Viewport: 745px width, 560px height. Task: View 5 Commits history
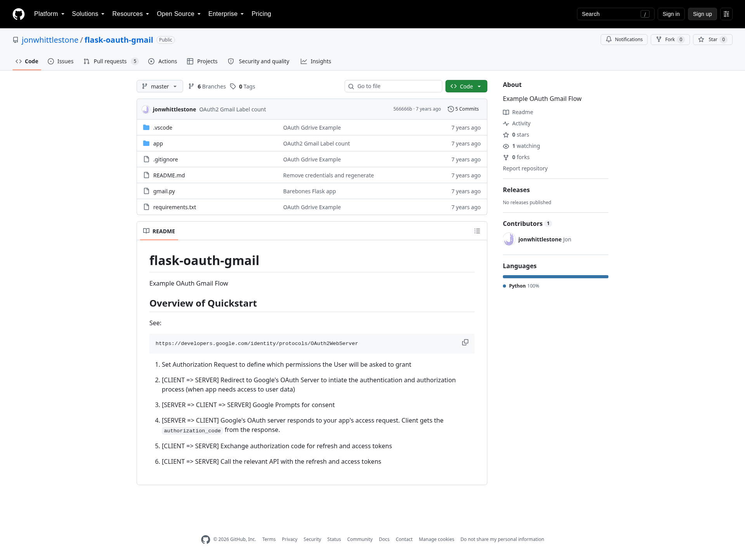(463, 109)
